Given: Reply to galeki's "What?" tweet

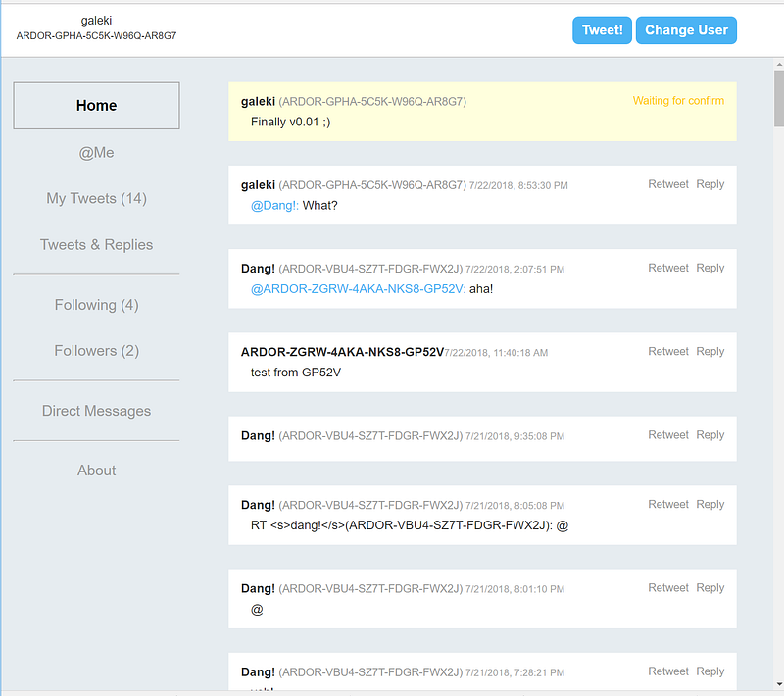Looking at the screenshot, I should (x=710, y=184).
